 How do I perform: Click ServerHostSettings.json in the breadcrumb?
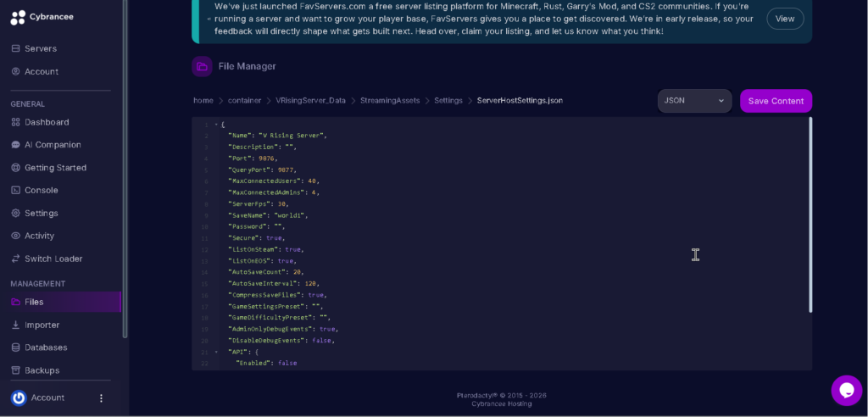coord(520,101)
